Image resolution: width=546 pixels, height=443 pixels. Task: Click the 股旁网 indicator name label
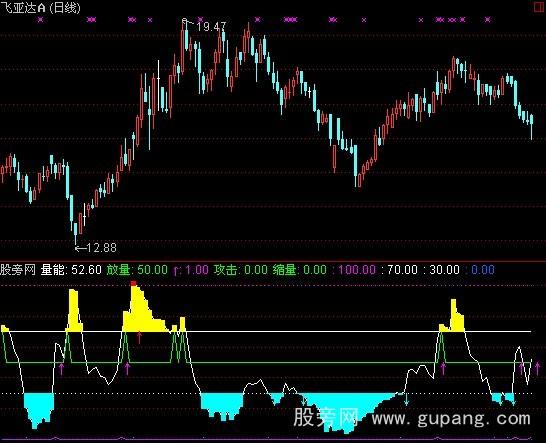[18, 270]
